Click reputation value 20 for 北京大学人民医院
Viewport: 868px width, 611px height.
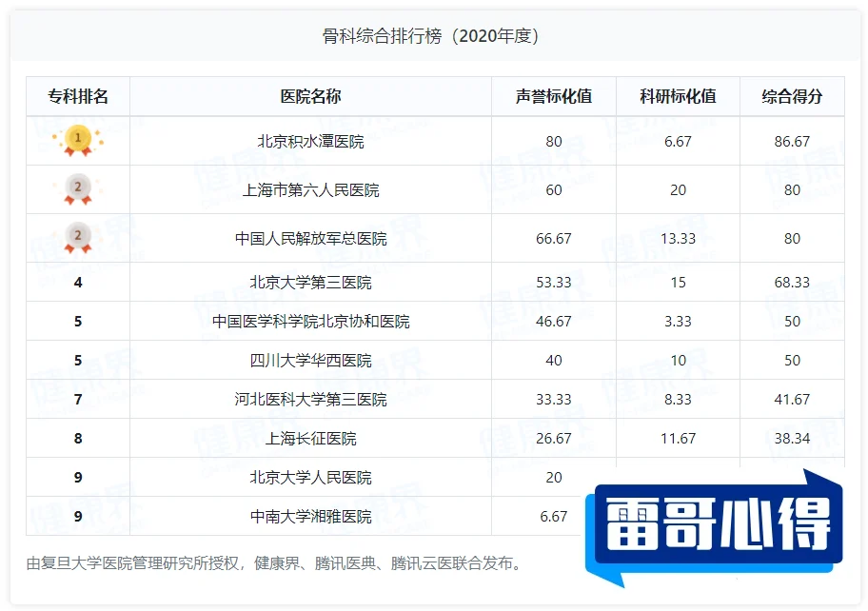pyautogui.click(x=554, y=477)
